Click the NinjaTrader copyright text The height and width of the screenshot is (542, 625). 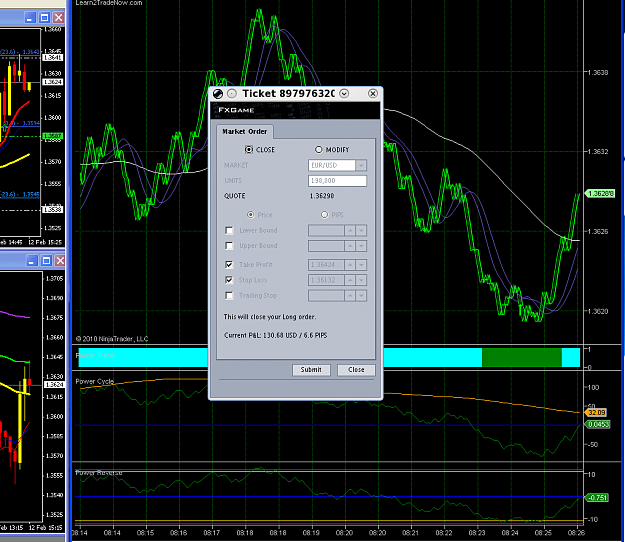pyautogui.click(x=112, y=339)
